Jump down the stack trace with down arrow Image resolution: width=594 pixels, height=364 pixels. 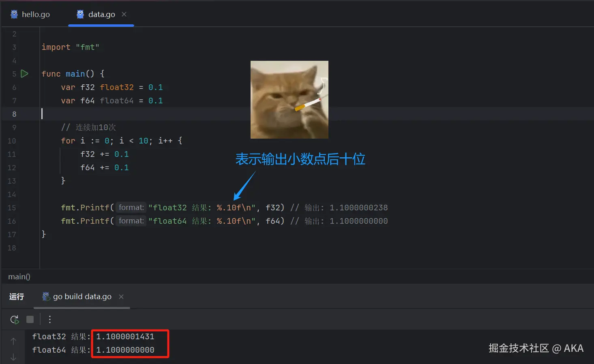pos(13,357)
